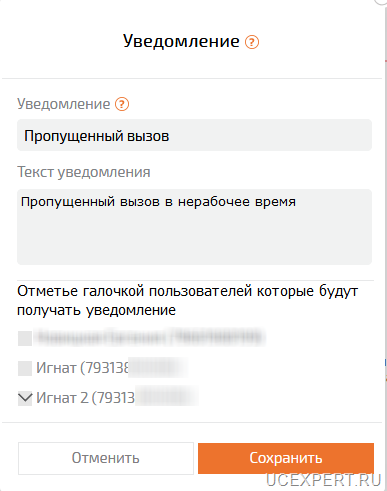Viewport: 387px width, 491px height.
Task: Click the gray Уведомление field label
Action: (64, 104)
